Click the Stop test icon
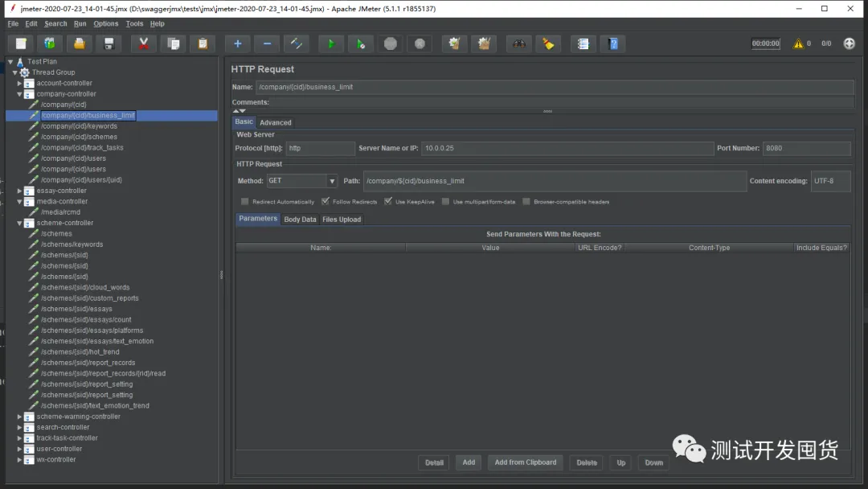The width and height of the screenshot is (868, 489). pyautogui.click(x=391, y=43)
